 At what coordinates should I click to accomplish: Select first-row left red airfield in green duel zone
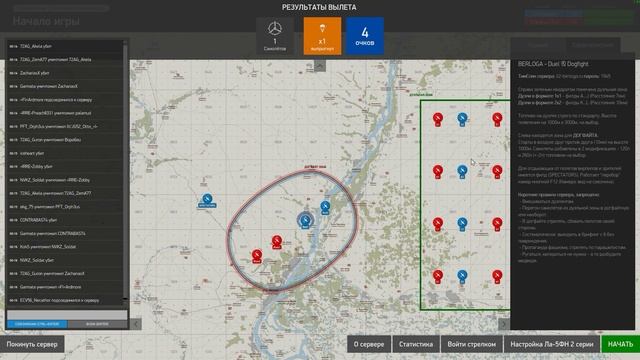(x=438, y=119)
